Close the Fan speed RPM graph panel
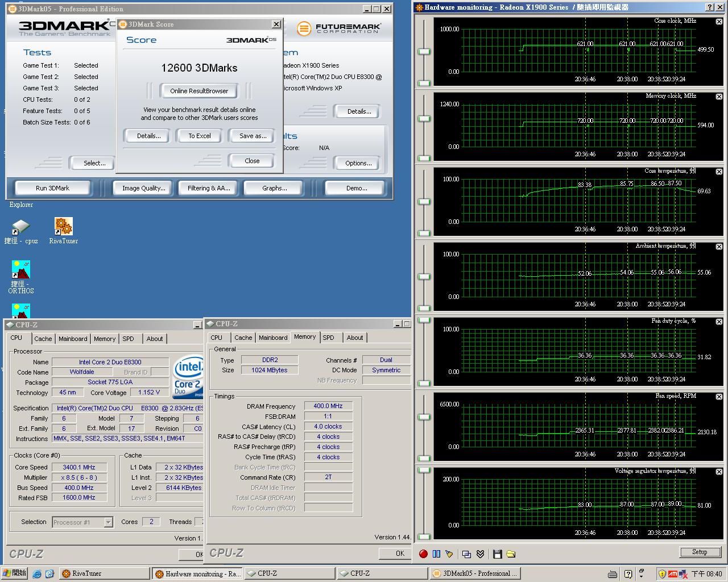Screen dimensions: 728x582 [x=719, y=397]
